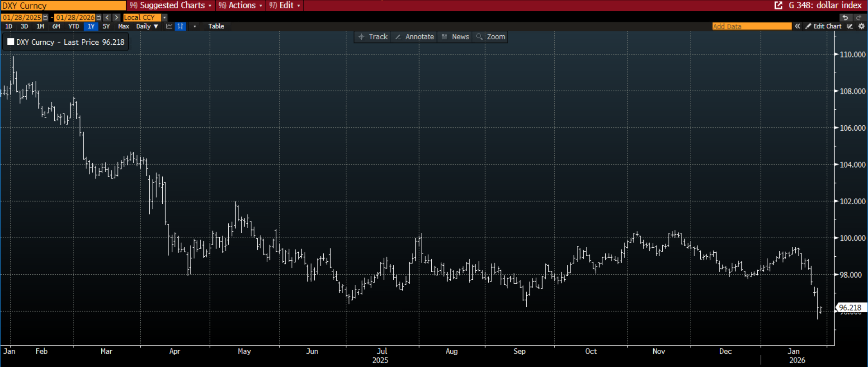This screenshot has width=868, height=367.
Task: Select the bar chart type icon
Action: tap(180, 26)
